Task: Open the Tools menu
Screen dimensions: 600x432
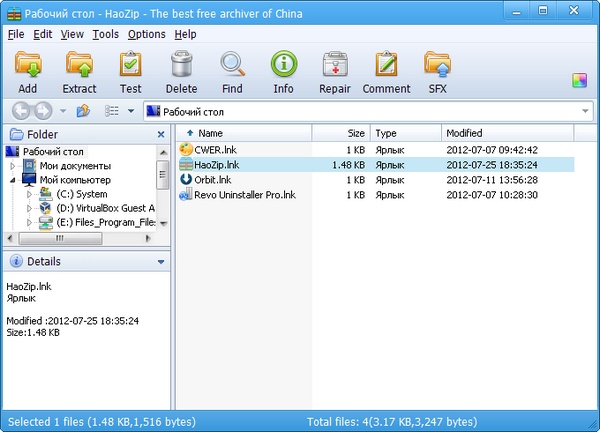Action: coord(105,34)
